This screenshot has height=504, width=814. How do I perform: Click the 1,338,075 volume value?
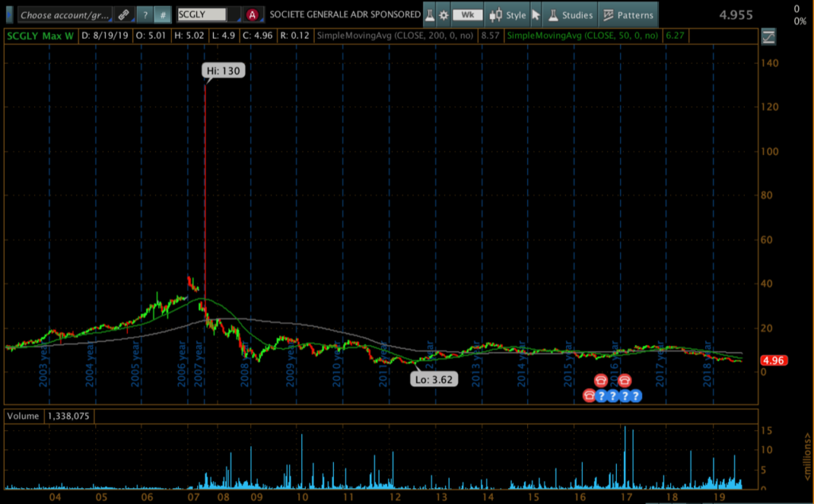(68, 416)
